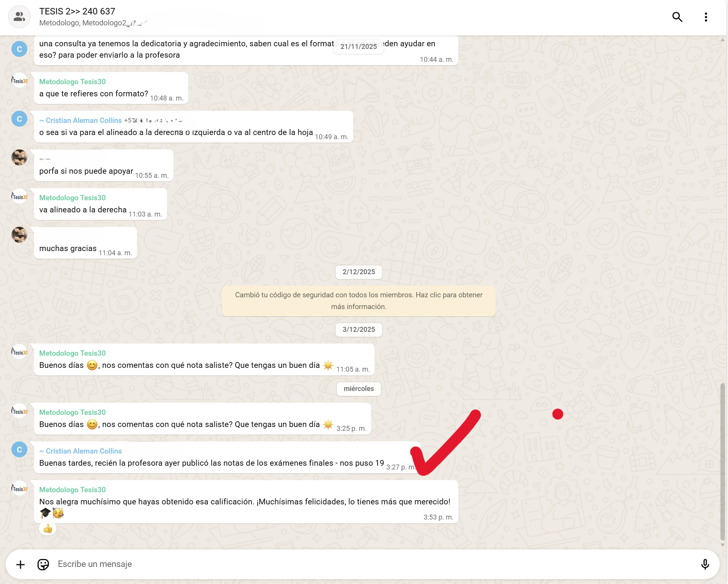Open Cristian's avatar beside 'Buenas tardes' message
This screenshot has height=584, width=728.
pos(19,449)
